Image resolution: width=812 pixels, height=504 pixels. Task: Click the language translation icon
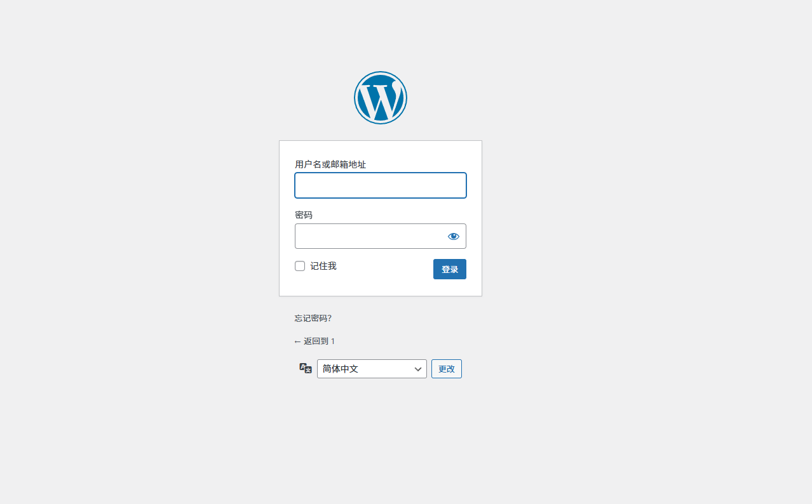tap(306, 368)
